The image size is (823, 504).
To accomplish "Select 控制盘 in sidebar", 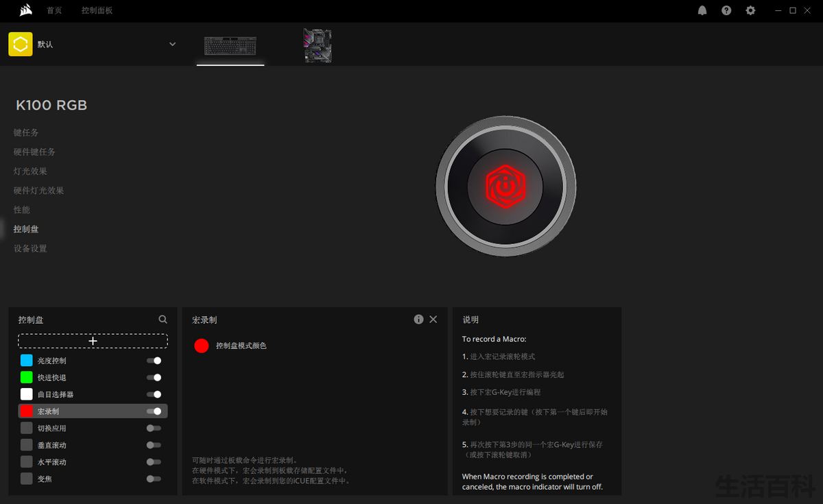I will 26,228.
